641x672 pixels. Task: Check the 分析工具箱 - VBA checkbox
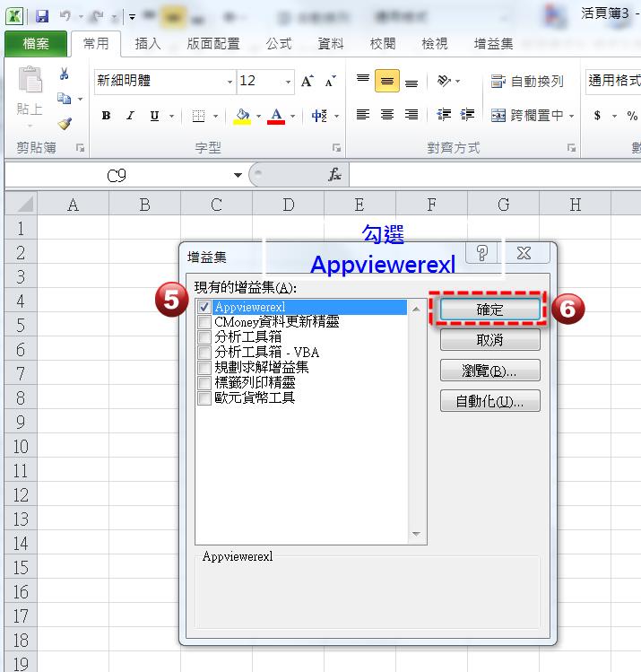[204, 353]
